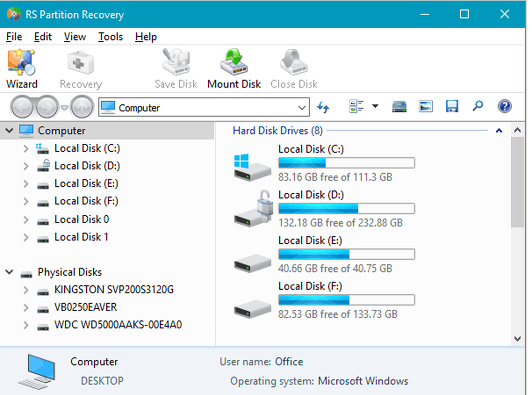
Task: Launch the Wizard tool
Action: 22,69
